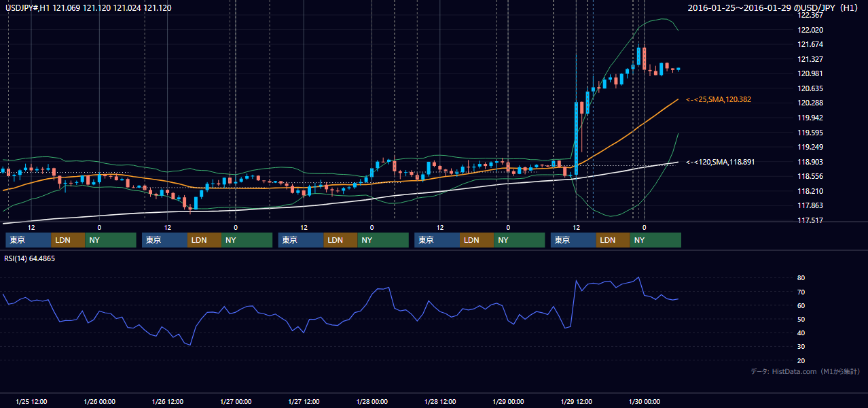Select the 1/30 00:00 time label

pos(644,401)
